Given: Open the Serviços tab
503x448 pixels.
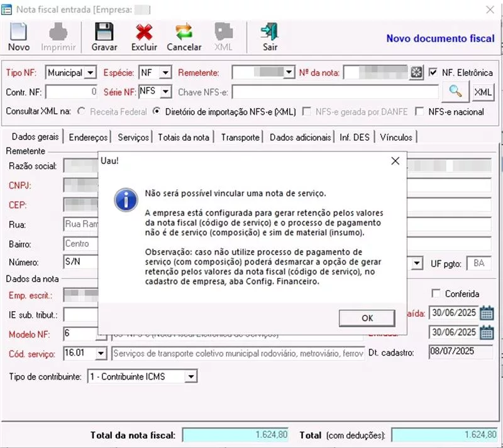Looking at the screenshot, I should click(133, 137).
